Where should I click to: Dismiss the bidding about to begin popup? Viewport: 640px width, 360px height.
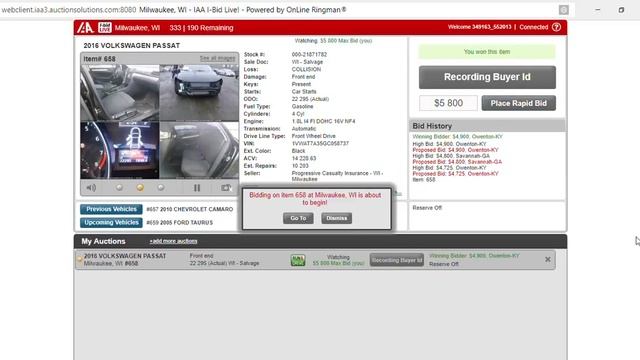click(x=336, y=218)
